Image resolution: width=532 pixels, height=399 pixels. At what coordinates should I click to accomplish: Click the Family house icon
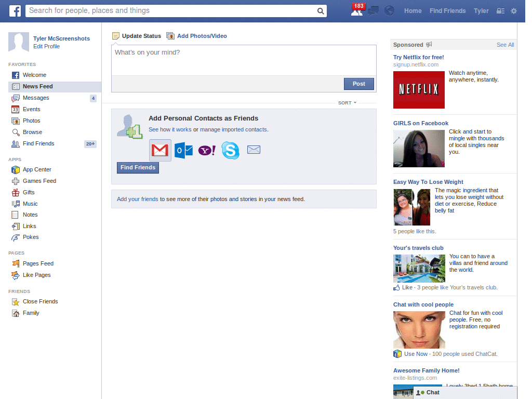click(16, 313)
